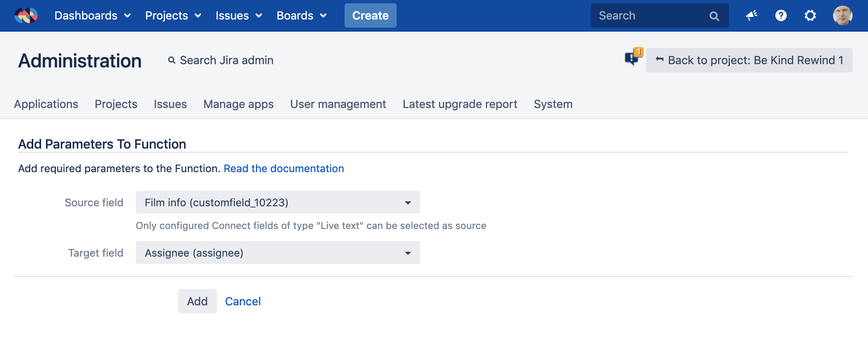Open the feedback megaphone icon

[x=751, y=16]
